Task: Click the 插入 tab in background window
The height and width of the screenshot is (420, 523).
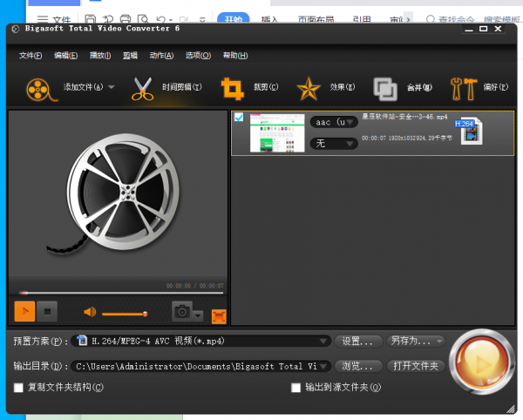Action: coord(269,20)
